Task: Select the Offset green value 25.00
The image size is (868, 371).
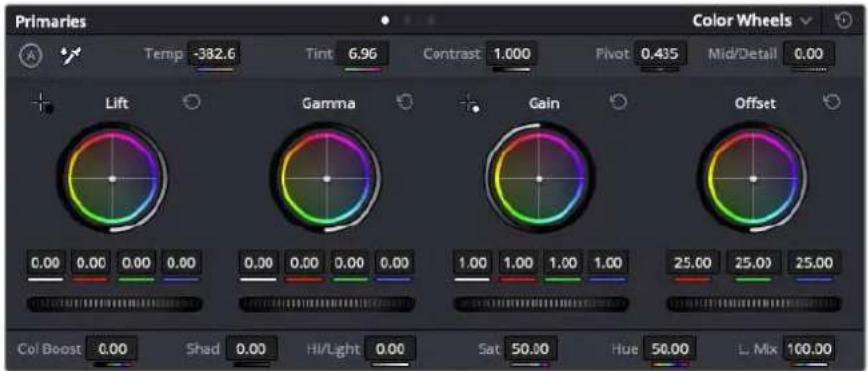Action: (x=754, y=263)
